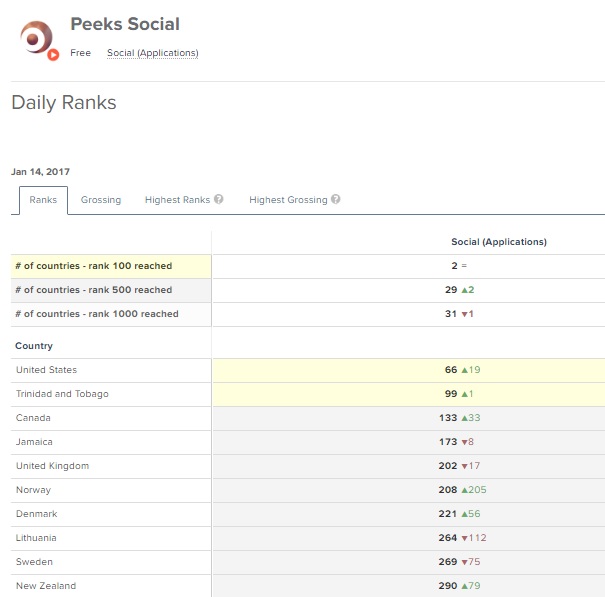This screenshot has width=605, height=597.
Task: Click the help icon beside Highest Grossing
Action: click(336, 199)
